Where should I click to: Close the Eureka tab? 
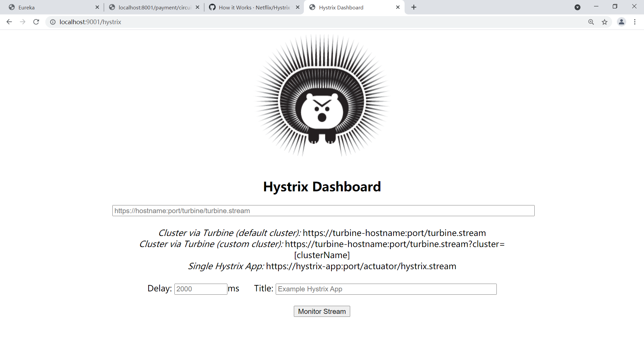(97, 7)
